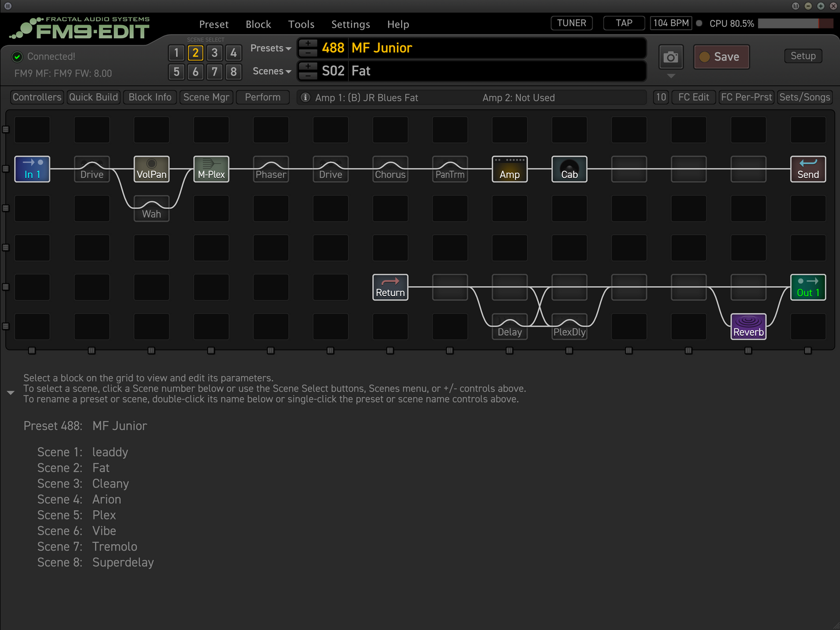Select the VolPan block
The height and width of the screenshot is (630, 840).
151,169
